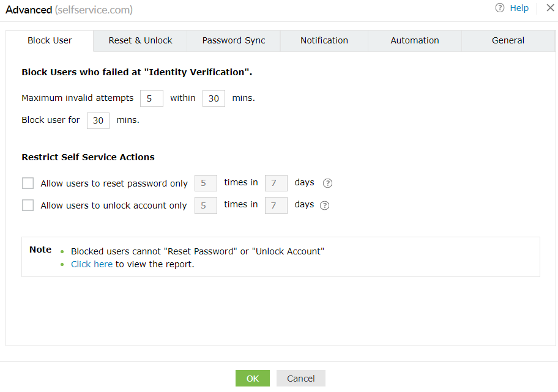558x392 pixels.
Task: Switch to the Reset & Unlock tab
Action: click(x=140, y=40)
